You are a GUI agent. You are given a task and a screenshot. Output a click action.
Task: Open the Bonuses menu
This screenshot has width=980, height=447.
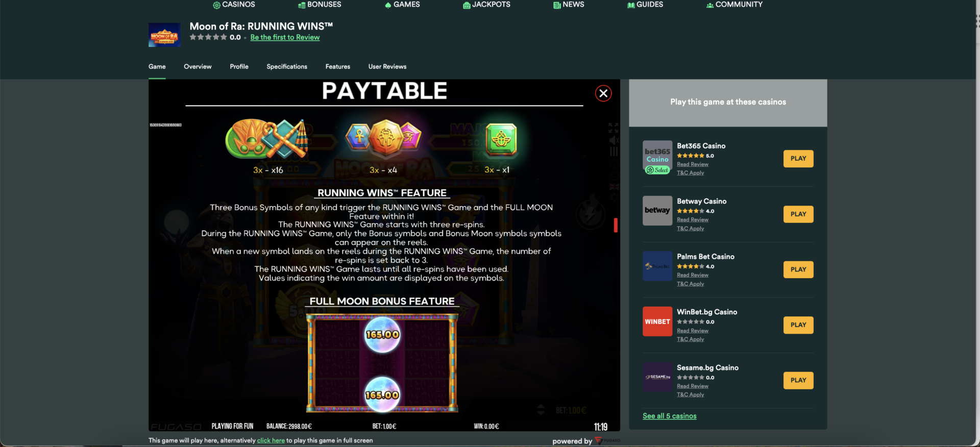pyautogui.click(x=320, y=5)
